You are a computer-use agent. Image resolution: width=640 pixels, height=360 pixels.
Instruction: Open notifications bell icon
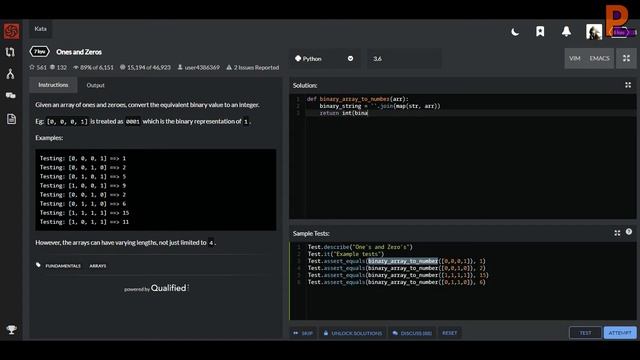click(566, 31)
